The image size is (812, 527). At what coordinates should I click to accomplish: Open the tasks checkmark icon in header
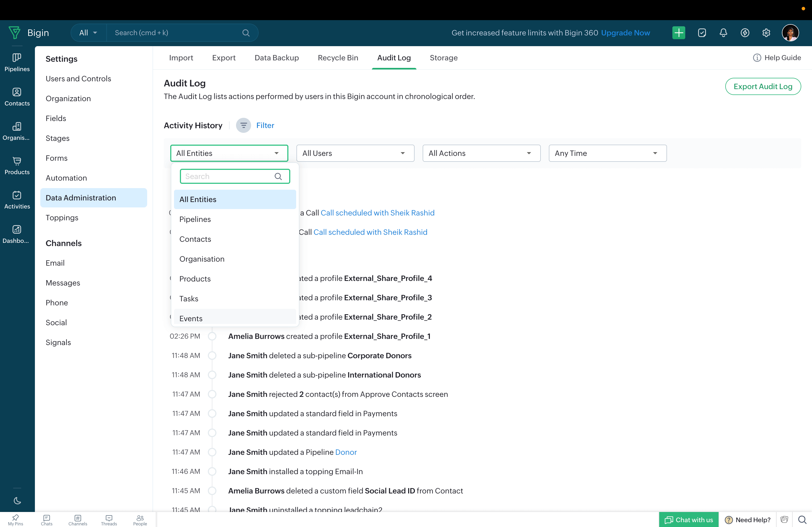coord(701,33)
